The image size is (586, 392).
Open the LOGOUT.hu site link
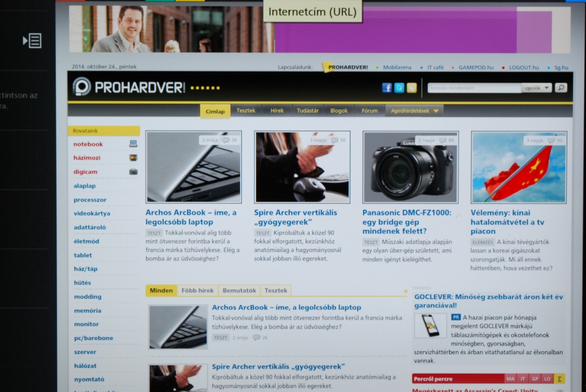pos(524,67)
